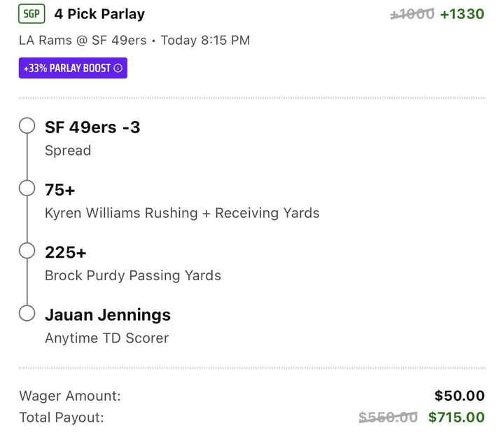Image resolution: width=504 pixels, height=435 pixels.
Task: Click the $50.00 wager amount
Action: pos(459,396)
